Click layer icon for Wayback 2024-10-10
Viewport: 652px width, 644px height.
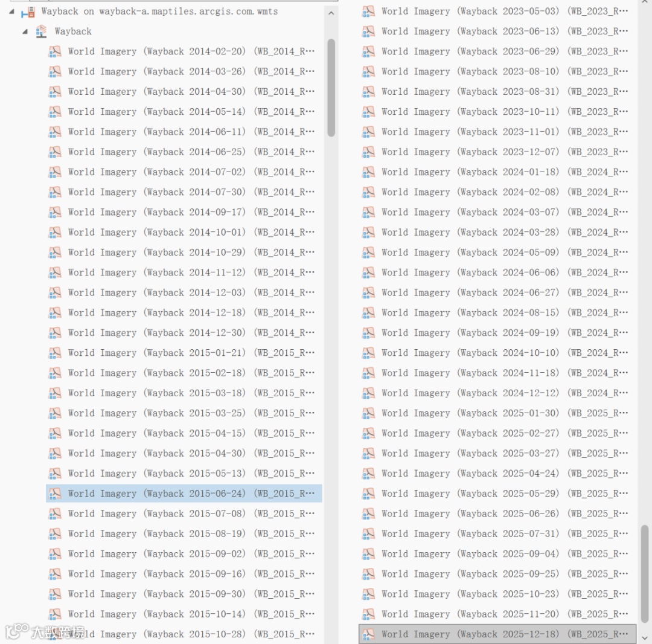368,353
